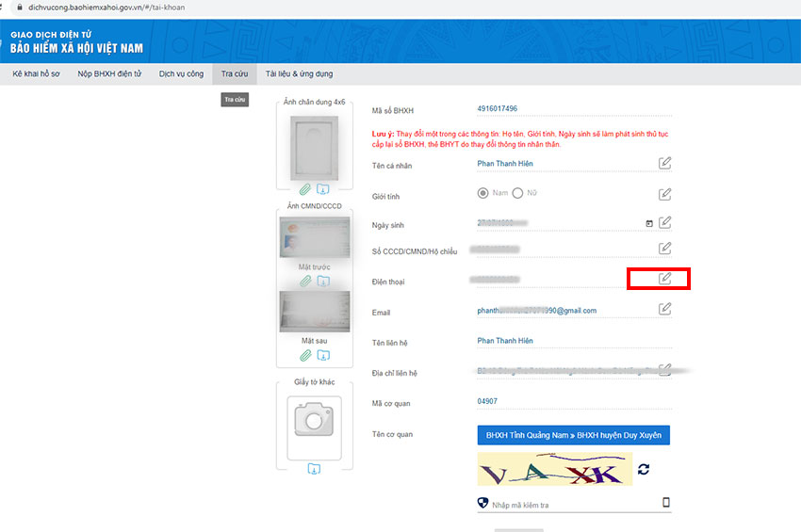Click the phone icon in captcha field
Image resolution: width=801 pixels, height=532 pixels.
click(x=665, y=503)
